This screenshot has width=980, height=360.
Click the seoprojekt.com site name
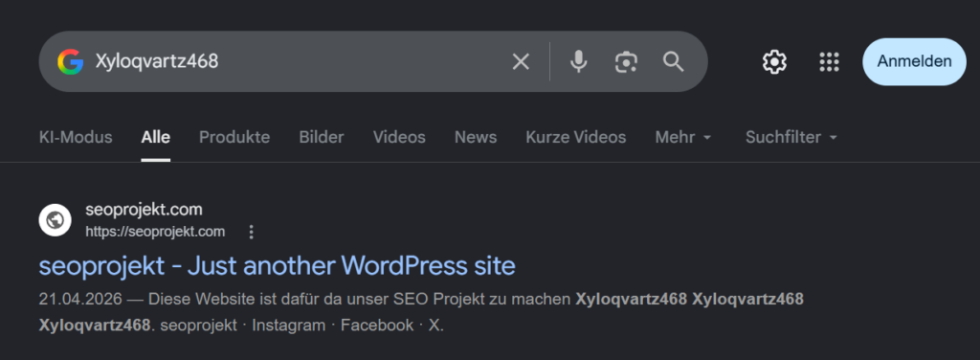pyautogui.click(x=144, y=210)
